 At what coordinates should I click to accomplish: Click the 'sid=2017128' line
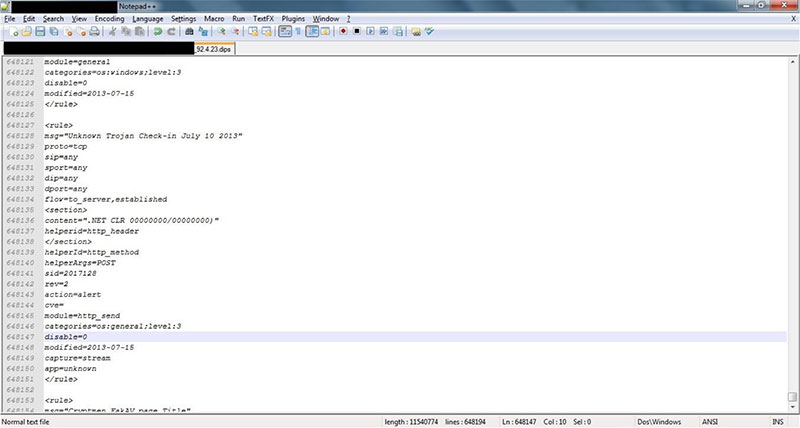point(70,273)
